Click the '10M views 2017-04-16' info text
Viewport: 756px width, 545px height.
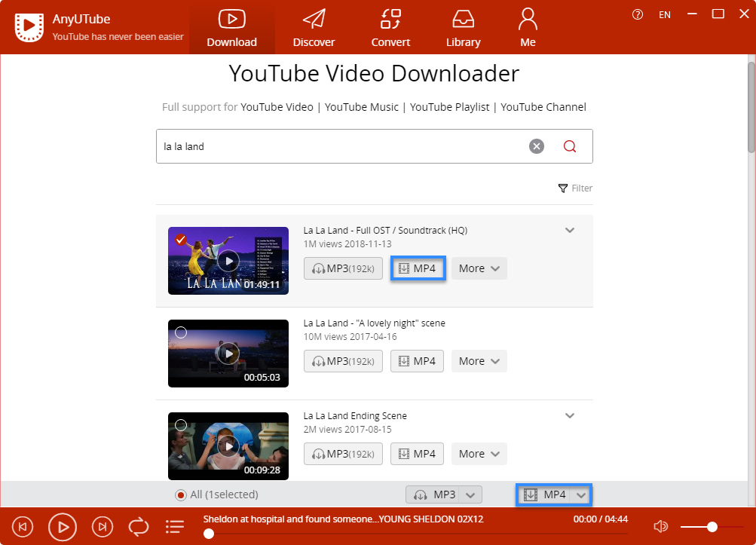pyautogui.click(x=350, y=337)
